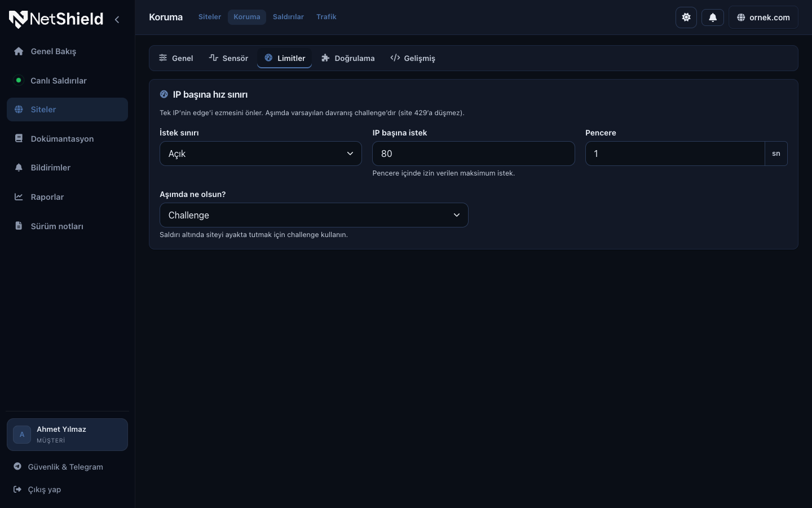Click the Raporlar label in sidebar
Screen dimensions: 812x508
point(47,197)
